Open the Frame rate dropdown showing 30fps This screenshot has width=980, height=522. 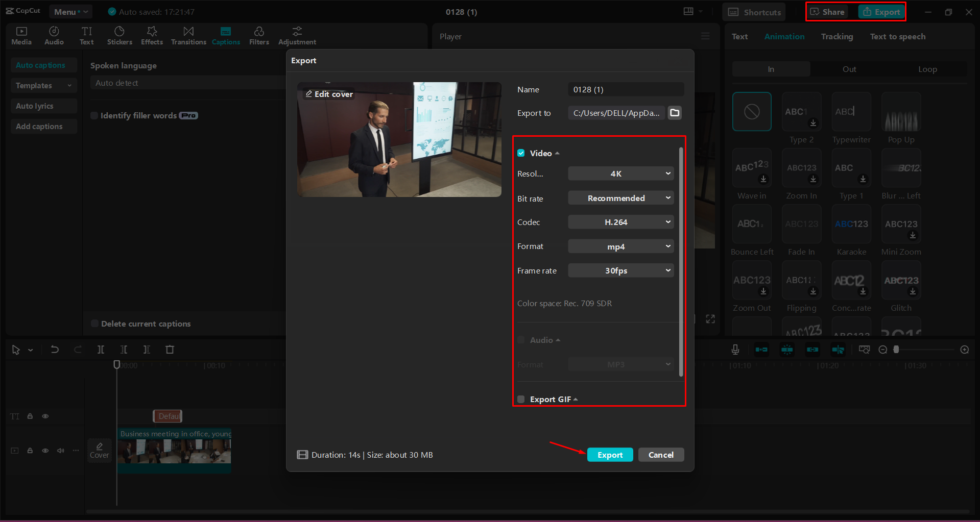620,270
